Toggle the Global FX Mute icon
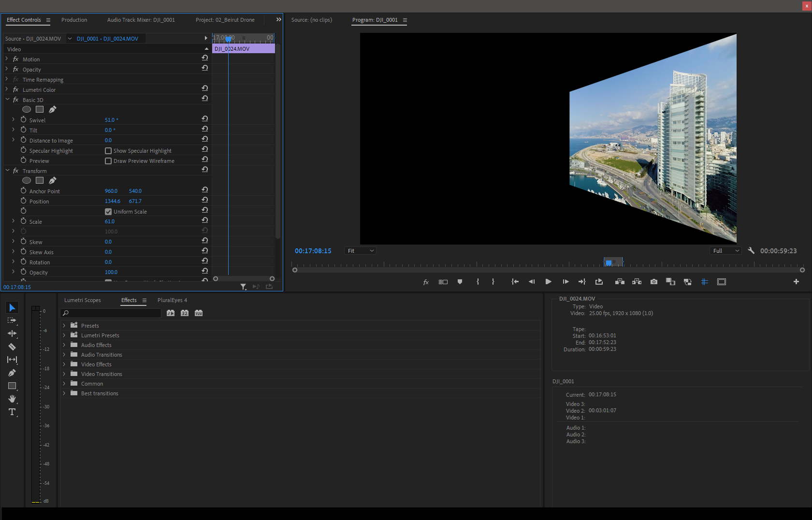 [425, 282]
